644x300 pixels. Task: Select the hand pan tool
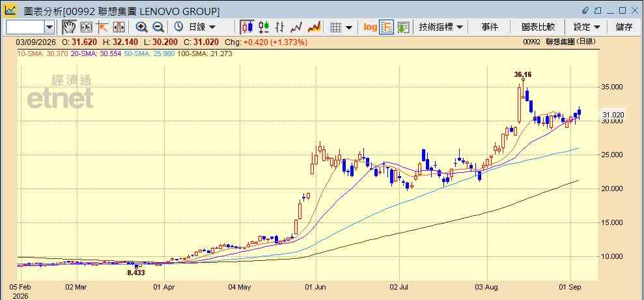click(x=69, y=27)
